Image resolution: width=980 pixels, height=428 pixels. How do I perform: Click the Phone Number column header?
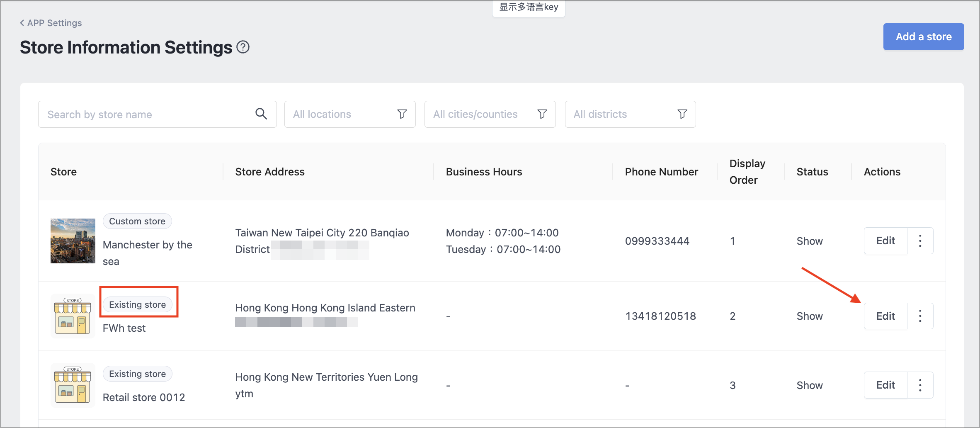(x=661, y=172)
